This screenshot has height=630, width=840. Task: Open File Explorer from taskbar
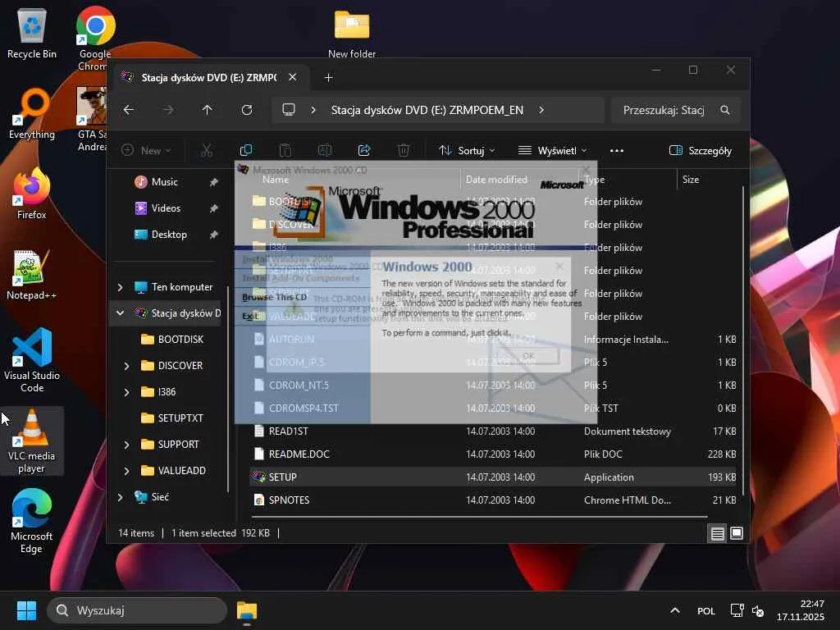click(x=247, y=610)
